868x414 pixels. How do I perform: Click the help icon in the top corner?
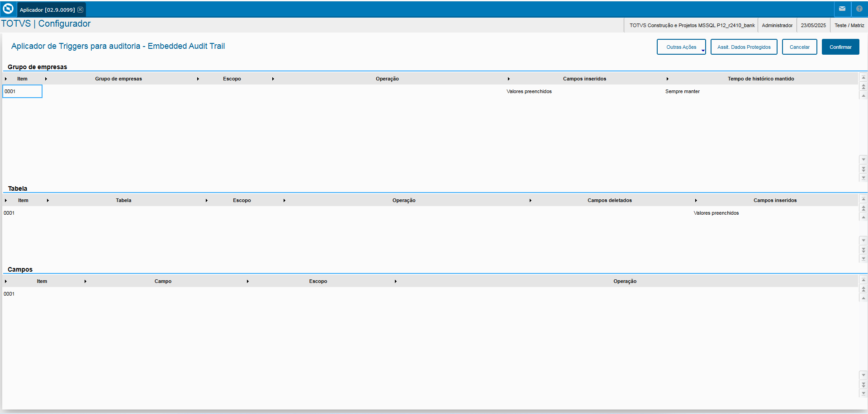pyautogui.click(x=859, y=9)
